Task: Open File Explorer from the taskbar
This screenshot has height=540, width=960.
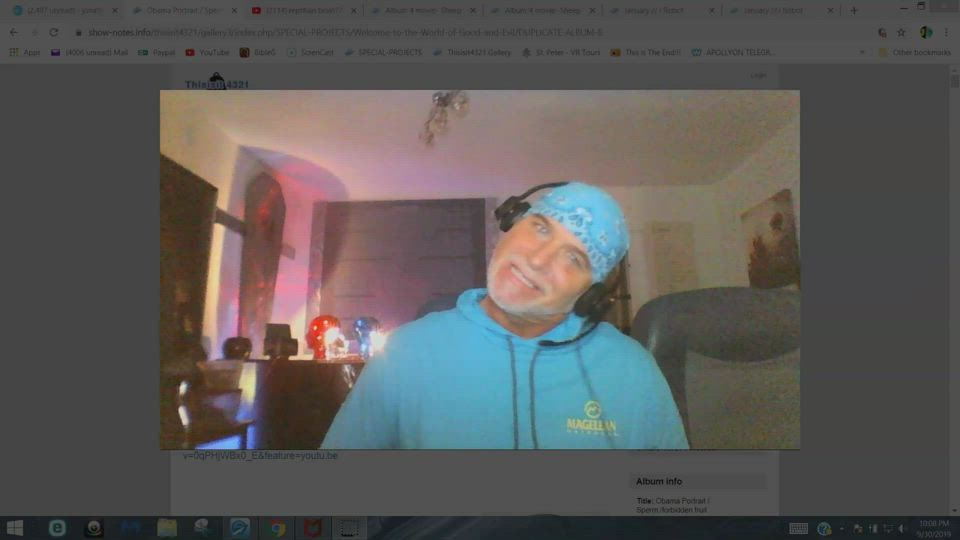Action: tap(166, 528)
